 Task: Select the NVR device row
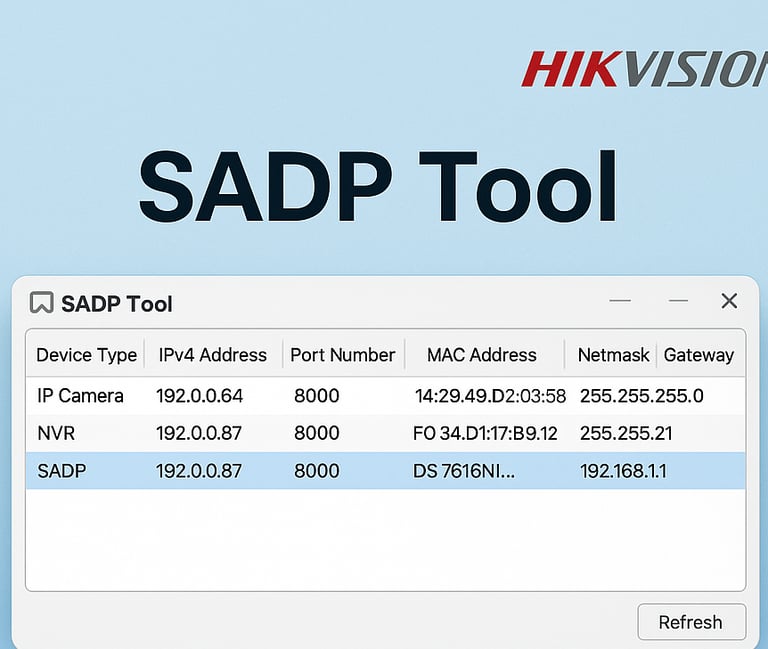[385, 433]
